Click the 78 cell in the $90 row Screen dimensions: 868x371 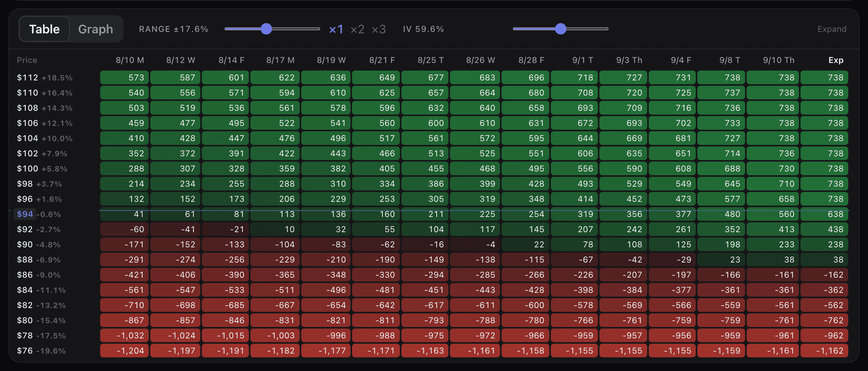tap(574, 245)
